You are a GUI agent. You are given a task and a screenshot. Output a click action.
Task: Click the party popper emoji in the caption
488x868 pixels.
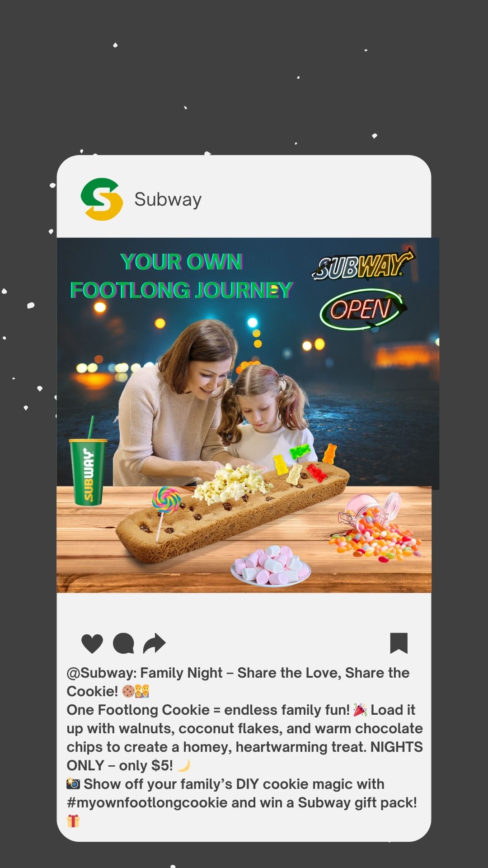360,710
